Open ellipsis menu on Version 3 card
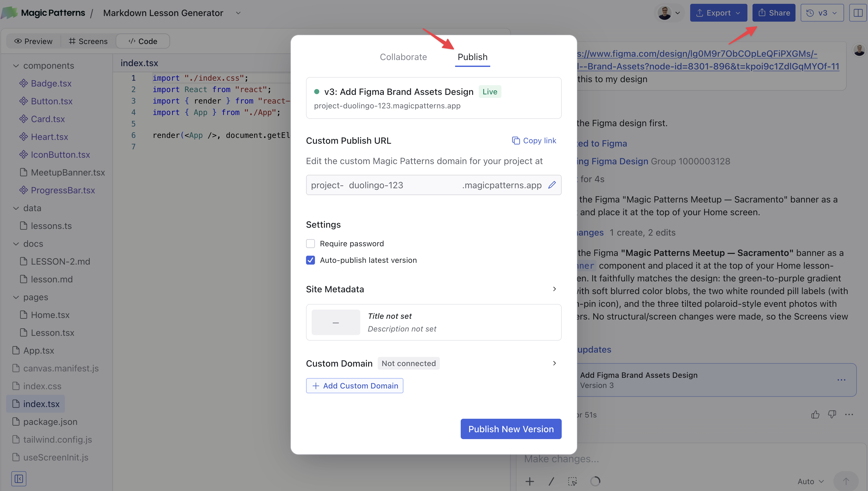The height and width of the screenshot is (491, 868). 841,380
